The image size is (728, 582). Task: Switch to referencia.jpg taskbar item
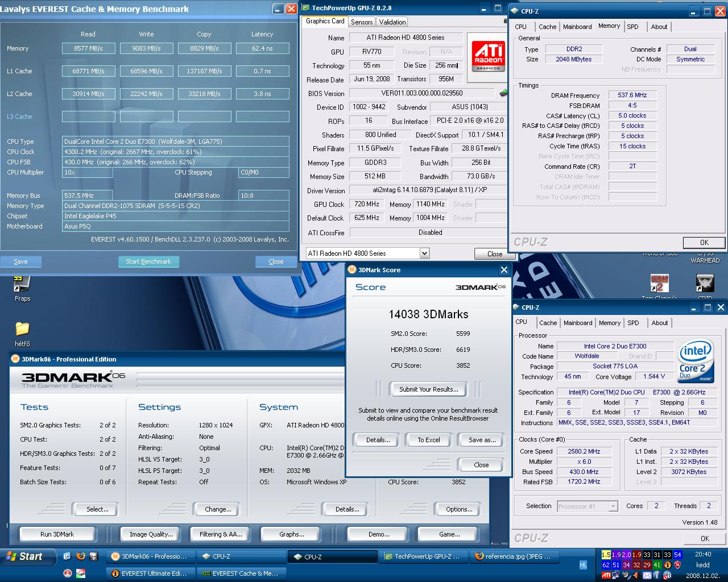coord(515,556)
